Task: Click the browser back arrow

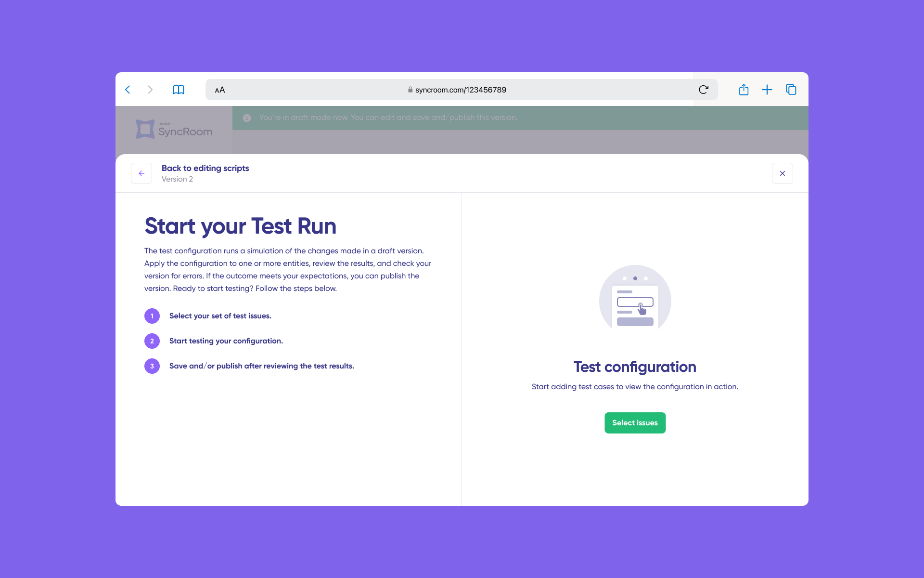Action: [128, 90]
